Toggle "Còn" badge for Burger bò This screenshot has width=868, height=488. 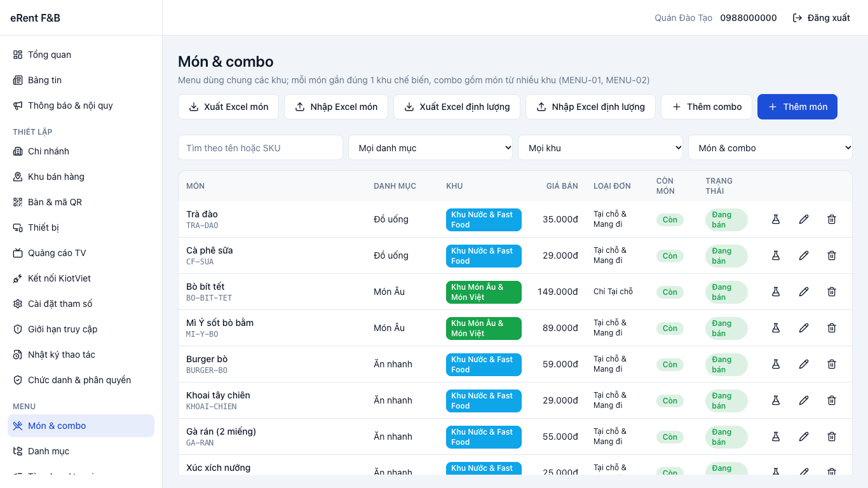[x=670, y=365]
